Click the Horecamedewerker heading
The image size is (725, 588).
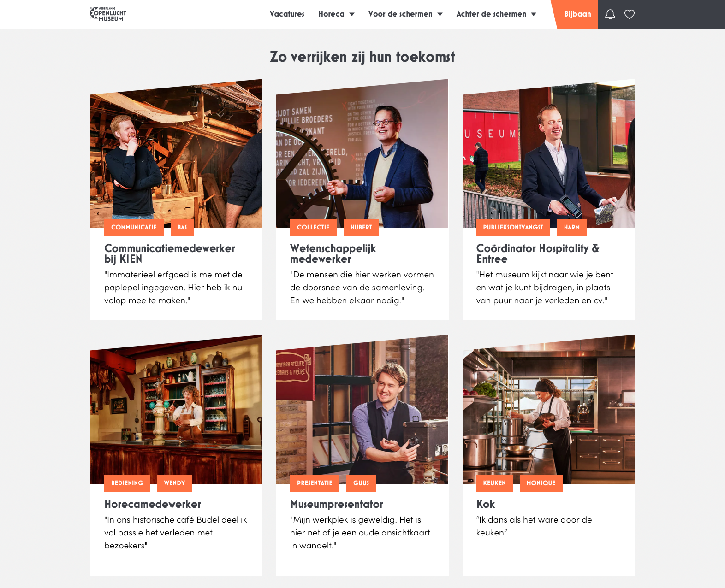click(x=153, y=504)
